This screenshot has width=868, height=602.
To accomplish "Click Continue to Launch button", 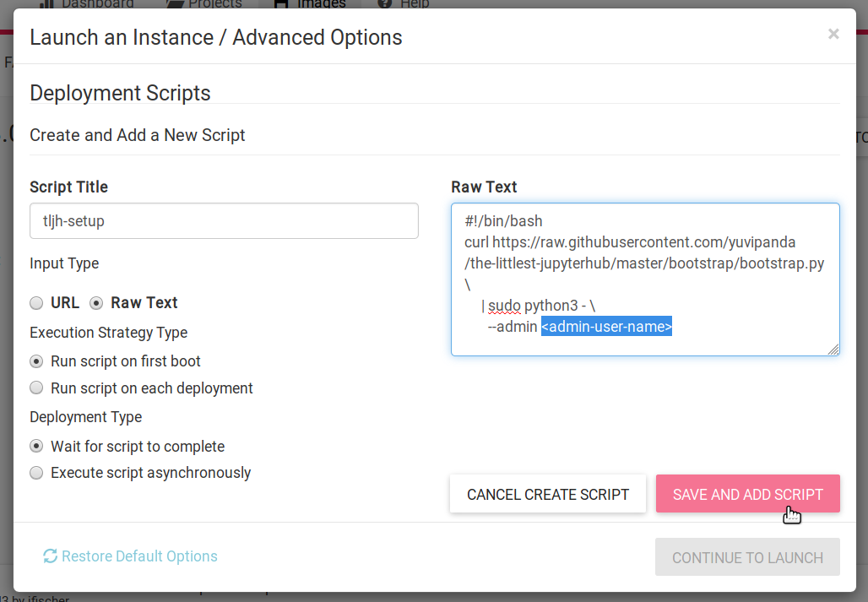I will [747, 557].
